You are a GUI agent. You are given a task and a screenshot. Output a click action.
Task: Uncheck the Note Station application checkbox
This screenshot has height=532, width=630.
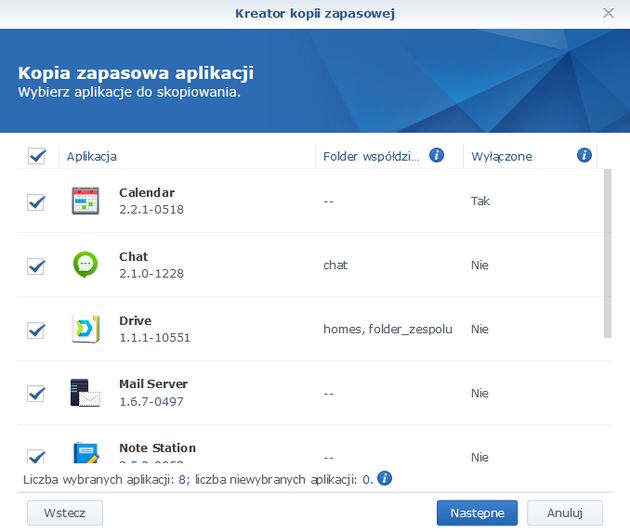coord(36,456)
